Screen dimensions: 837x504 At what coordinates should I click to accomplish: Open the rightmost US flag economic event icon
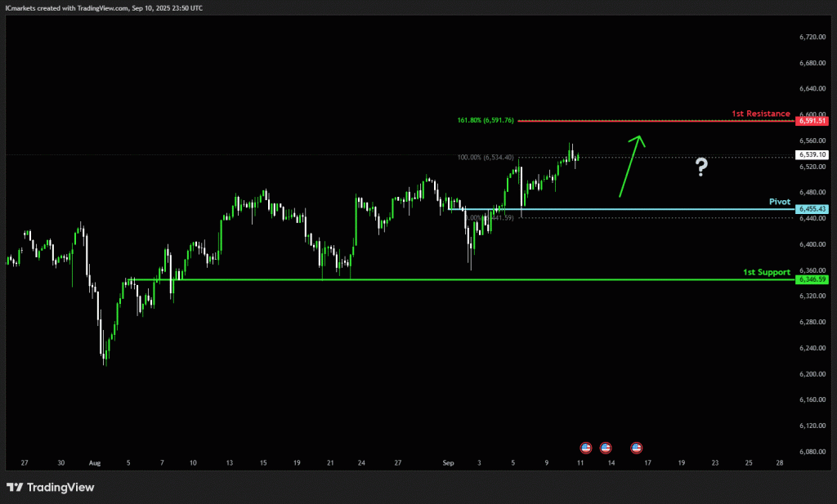tap(636, 448)
